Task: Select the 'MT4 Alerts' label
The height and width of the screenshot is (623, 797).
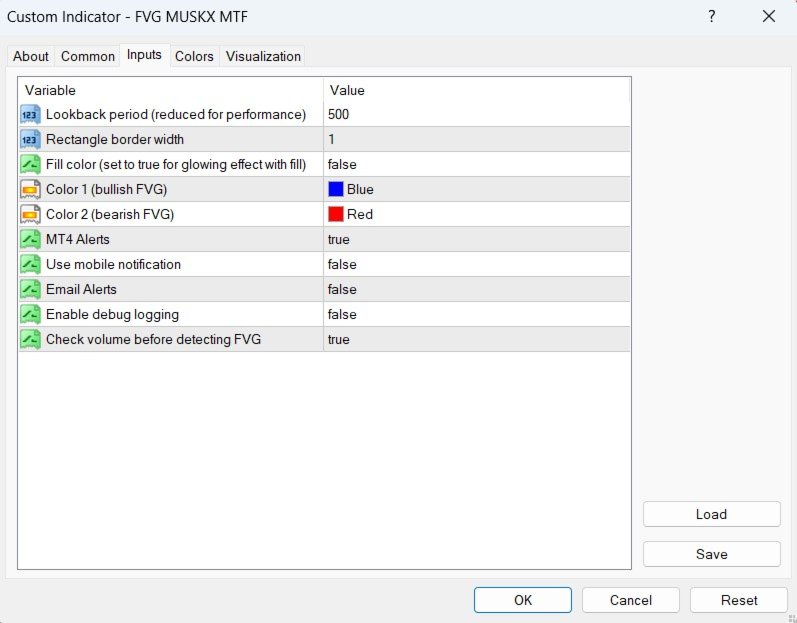Action: click(78, 239)
